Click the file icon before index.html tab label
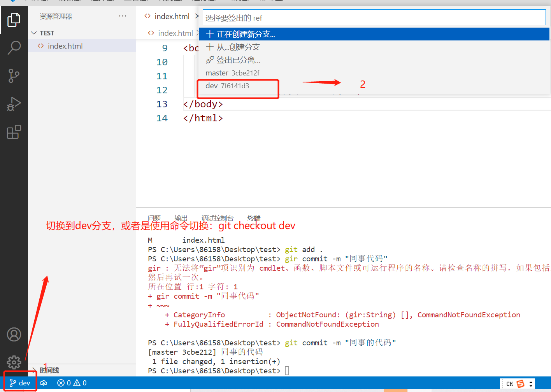 pyautogui.click(x=147, y=16)
